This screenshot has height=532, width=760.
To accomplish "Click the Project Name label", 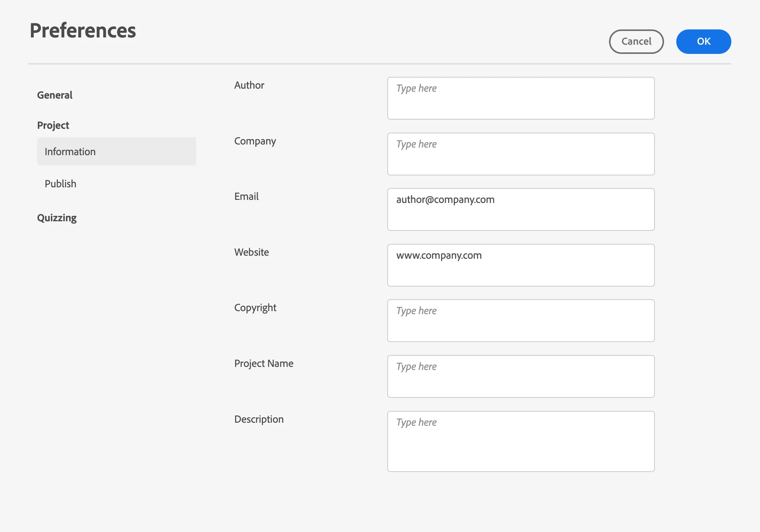I will tap(264, 363).
